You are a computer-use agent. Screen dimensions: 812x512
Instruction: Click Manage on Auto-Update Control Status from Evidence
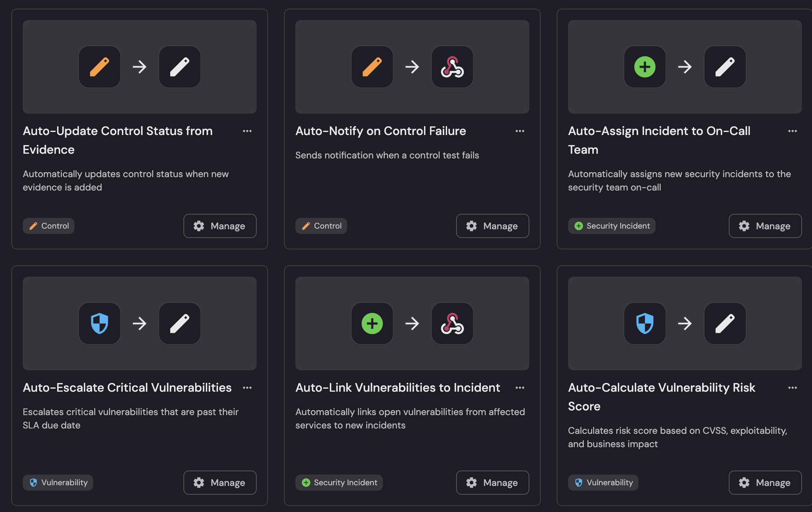tap(220, 226)
